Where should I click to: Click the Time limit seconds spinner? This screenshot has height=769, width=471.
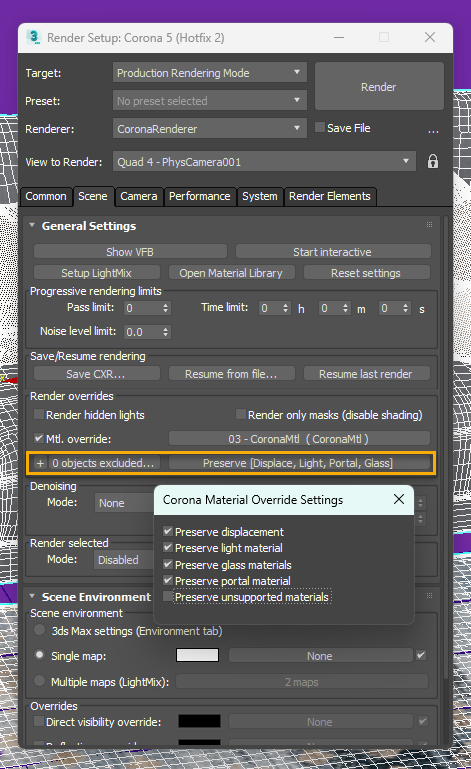406,308
